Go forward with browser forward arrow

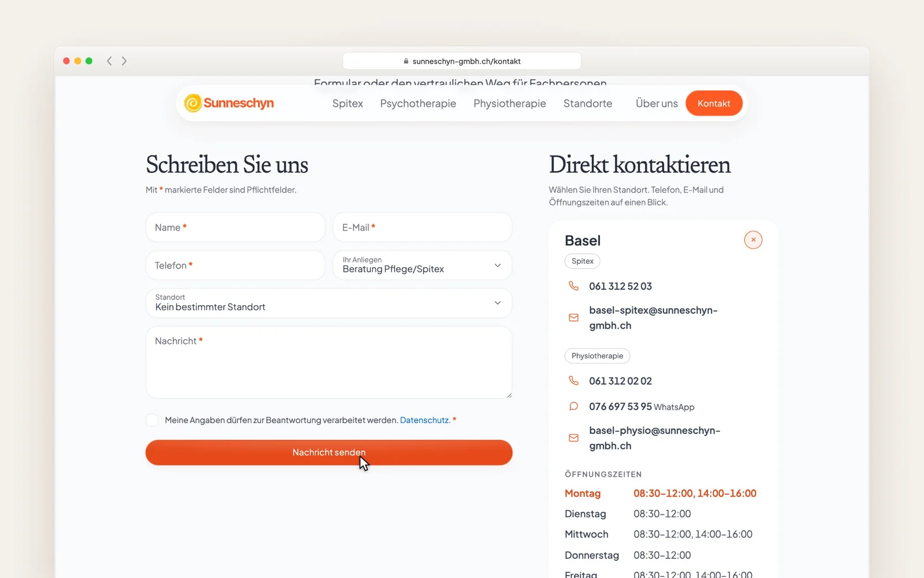pyautogui.click(x=124, y=61)
